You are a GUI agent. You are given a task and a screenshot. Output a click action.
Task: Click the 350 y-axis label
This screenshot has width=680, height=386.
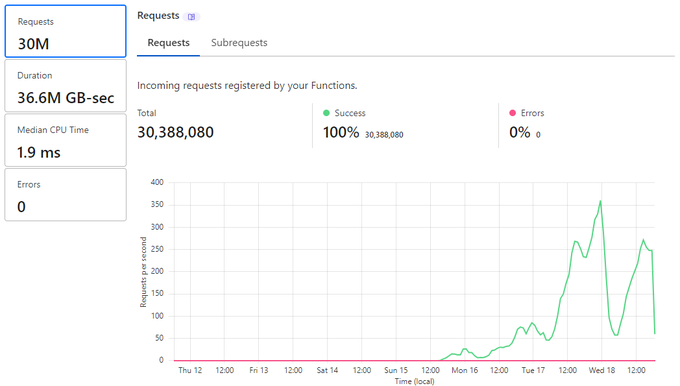(x=157, y=204)
